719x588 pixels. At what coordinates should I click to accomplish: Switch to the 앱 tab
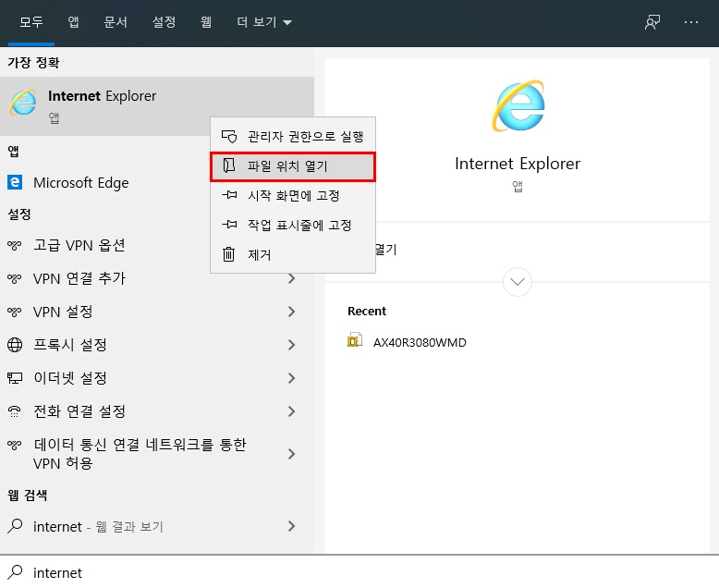73,22
